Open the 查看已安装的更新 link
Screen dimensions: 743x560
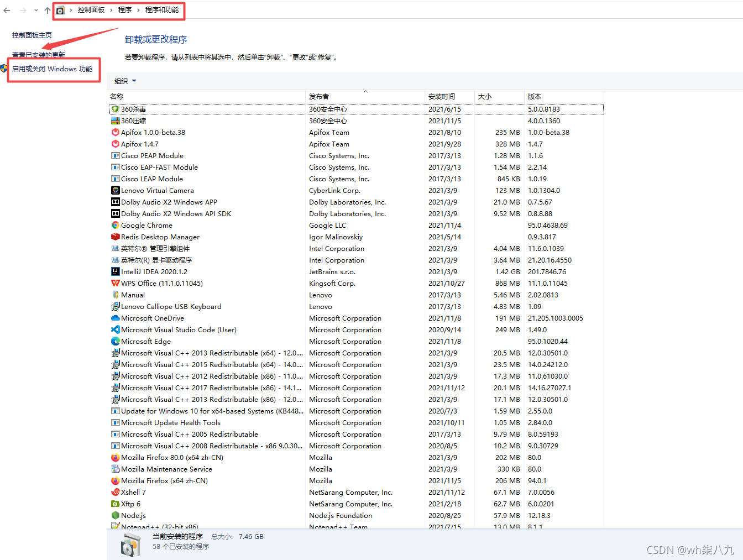pyautogui.click(x=39, y=55)
